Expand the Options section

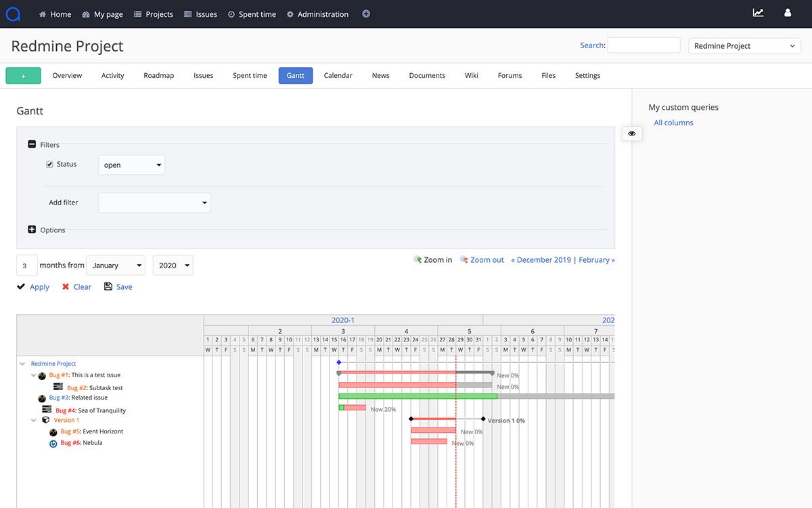click(x=32, y=230)
